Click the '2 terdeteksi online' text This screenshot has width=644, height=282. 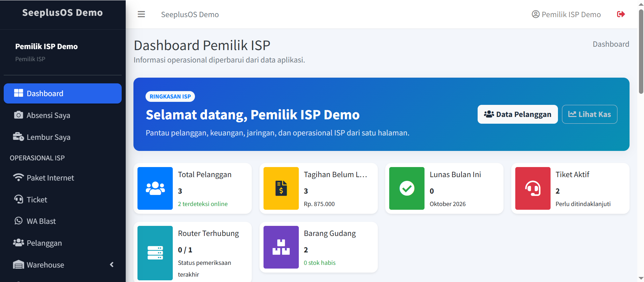pos(203,204)
